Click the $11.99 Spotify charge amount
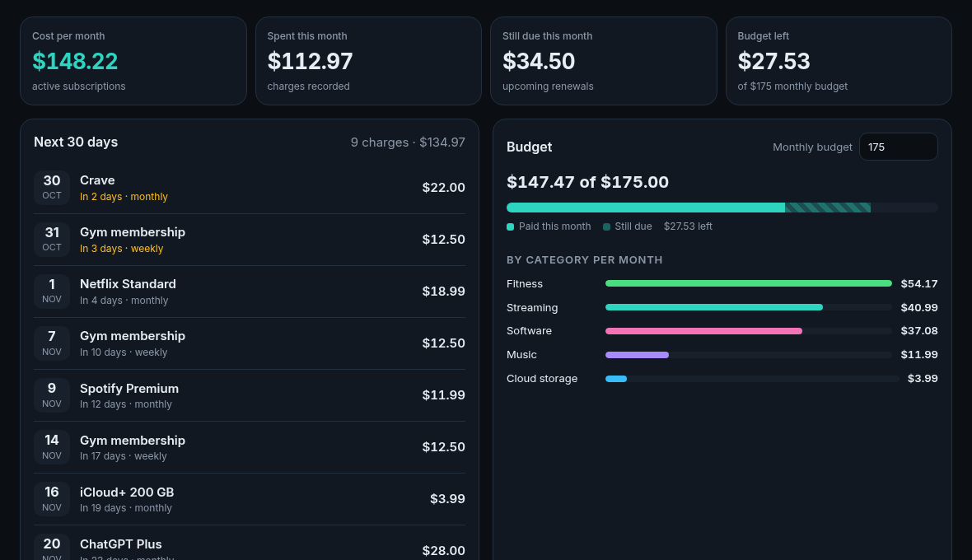The width and height of the screenshot is (972, 560). [x=443, y=394]
